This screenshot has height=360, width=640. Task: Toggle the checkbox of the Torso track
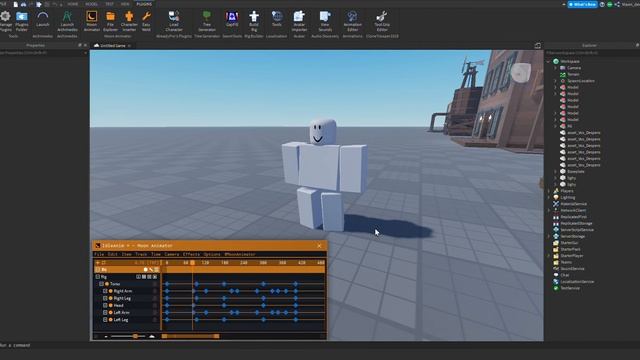tap(101, 284)
